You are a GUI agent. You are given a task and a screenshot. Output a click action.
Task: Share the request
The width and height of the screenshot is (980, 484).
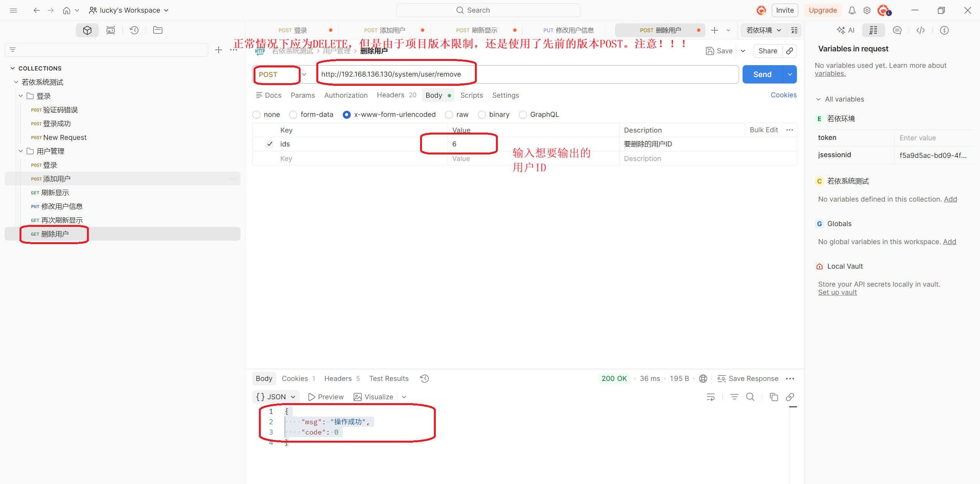(768, 51)
